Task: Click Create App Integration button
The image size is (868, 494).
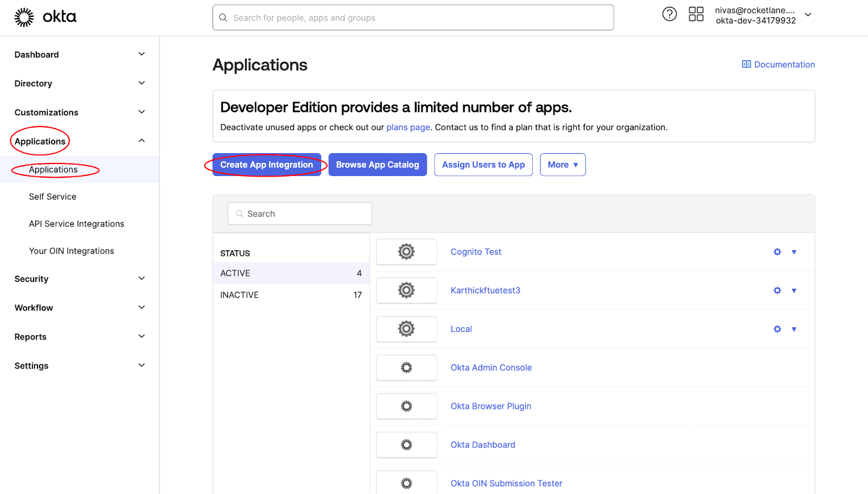Action: 266,164
